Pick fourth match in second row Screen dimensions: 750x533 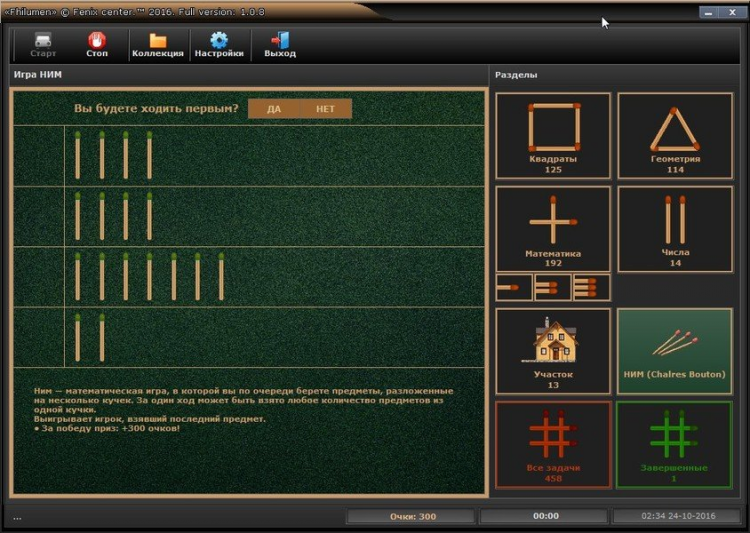pyautogui.click(x=149, y=216)
